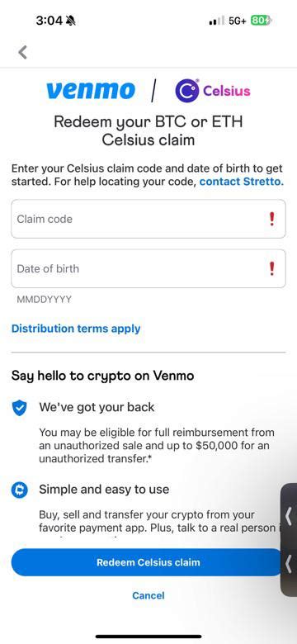Tap the cellular signal bars icon

(217, 21)
